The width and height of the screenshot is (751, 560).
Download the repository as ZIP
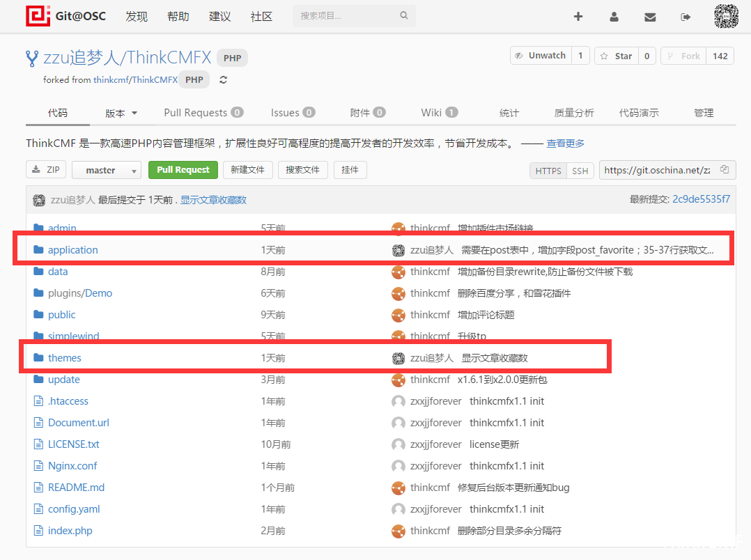pyautogui.click(x=46, y=169)
